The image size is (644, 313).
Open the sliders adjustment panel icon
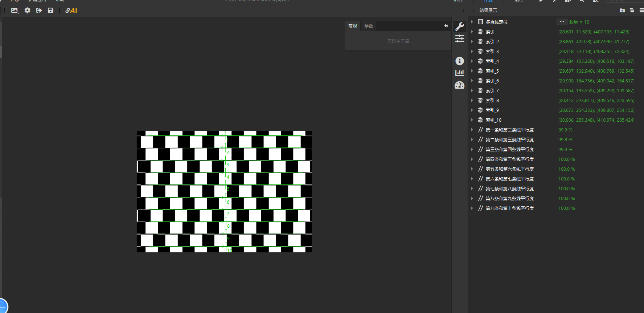(x=459, y=38)
